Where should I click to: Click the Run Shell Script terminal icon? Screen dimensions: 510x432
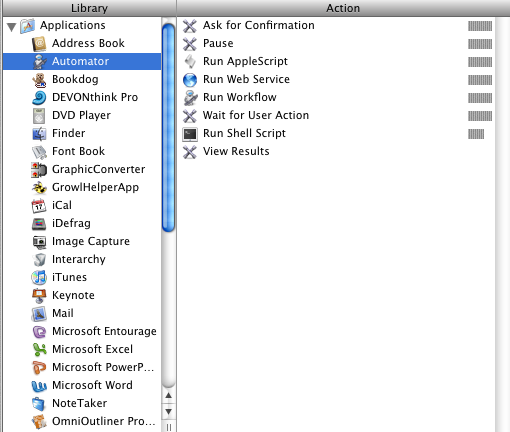pyautogui.click(x=190, y=134)
